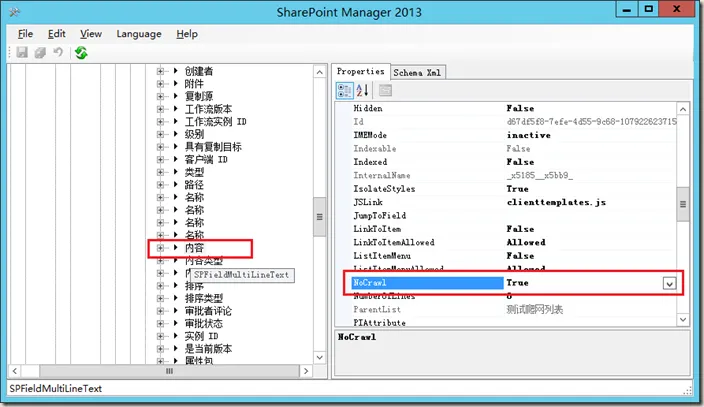Switch to the Schema Xml tab
Image resolution: width=704 pixels, height=407 pixels.
[x=417, y=72]
